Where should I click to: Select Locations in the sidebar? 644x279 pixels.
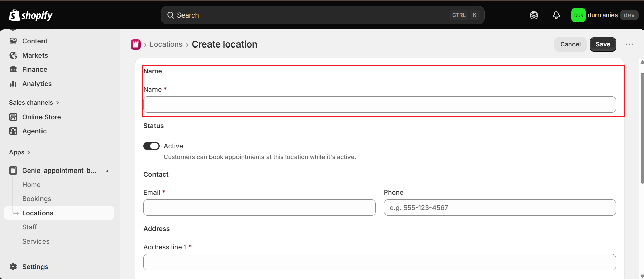(x=59, y=213)
